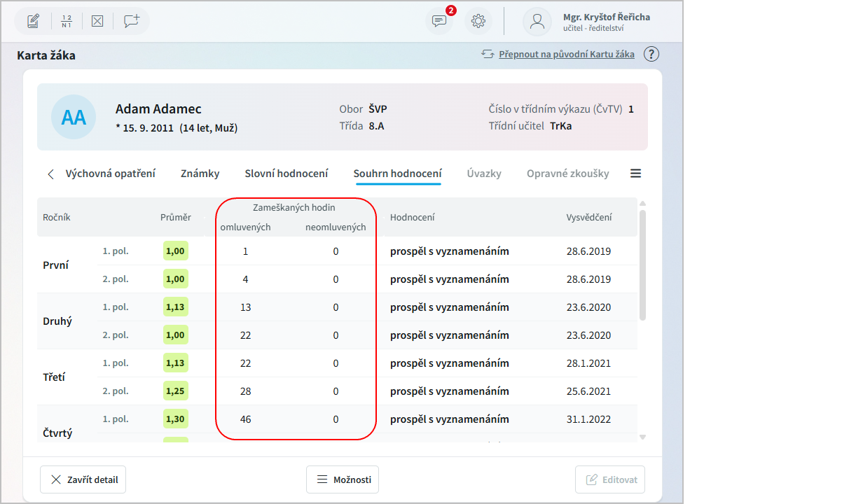This screenshot has height=504, width=849.
Task: Click the new message bubble icon
Action: click(x=131, y=21)
